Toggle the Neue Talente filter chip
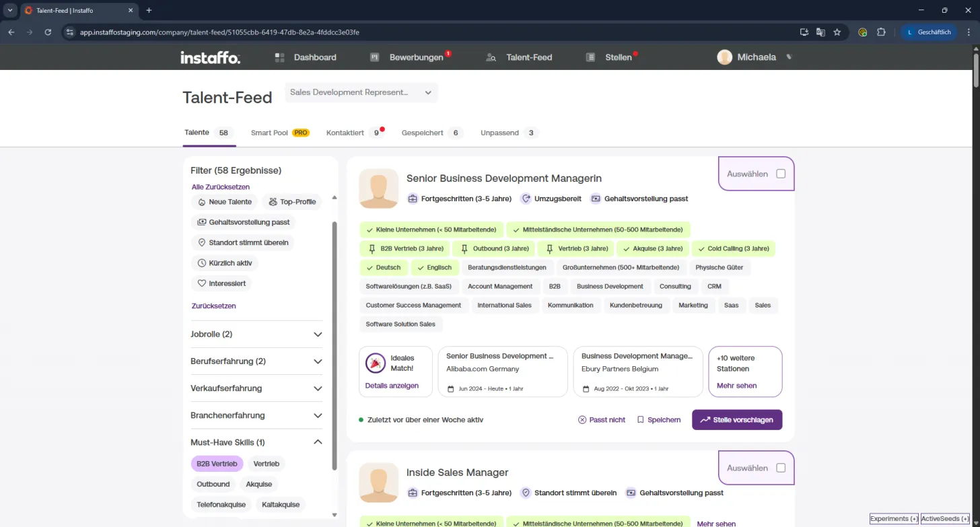Screen dimensions: 980x527 pos(225,202)
